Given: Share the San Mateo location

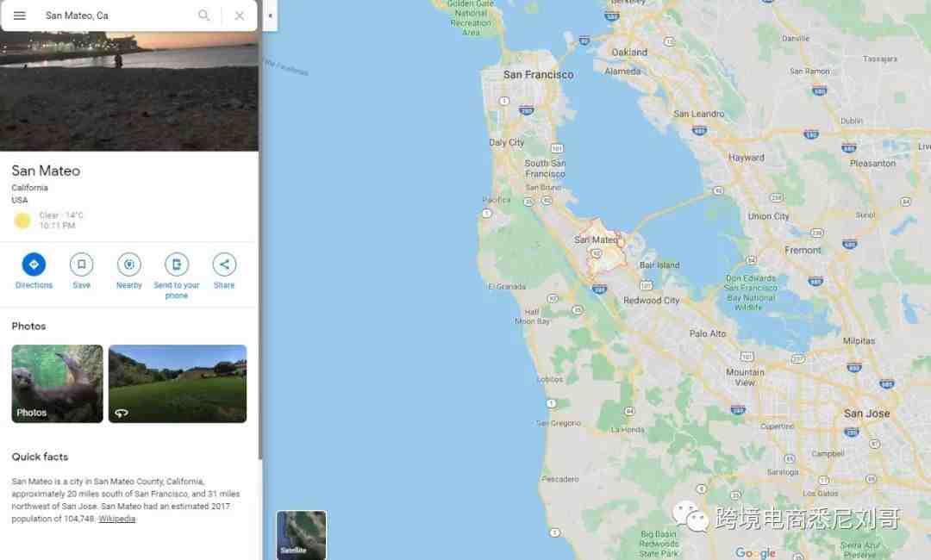Looking at the screenshot, I should [x=224, y=264].
